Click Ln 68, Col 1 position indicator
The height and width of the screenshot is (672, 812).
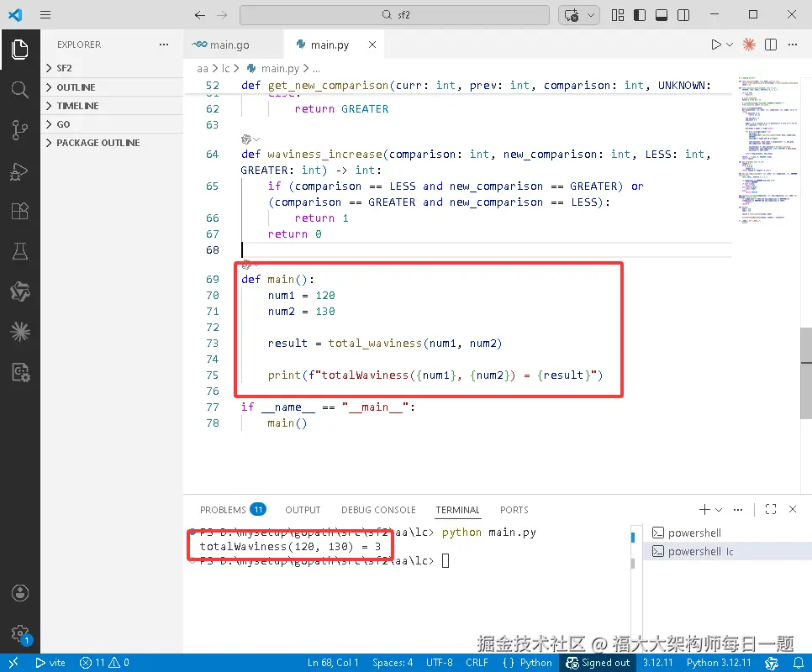(x=333, y=663)
